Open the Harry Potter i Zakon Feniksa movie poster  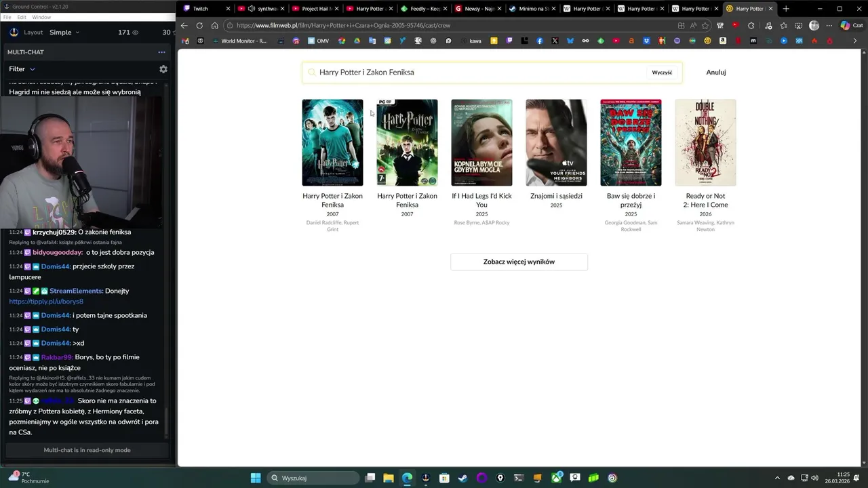coord(332,142)
